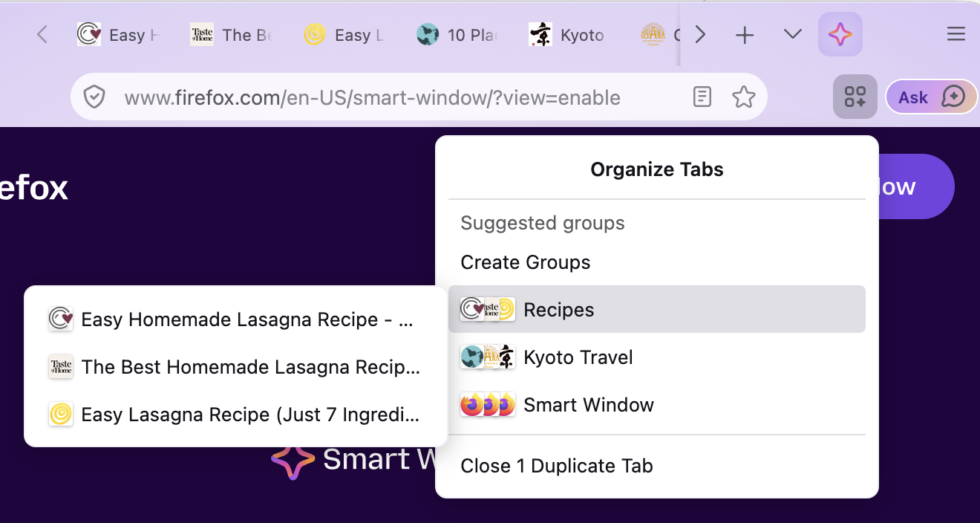Screen dimensions: 980x523
Task: Click the Organize Tabs grid icon
Action: pos(855,97)
